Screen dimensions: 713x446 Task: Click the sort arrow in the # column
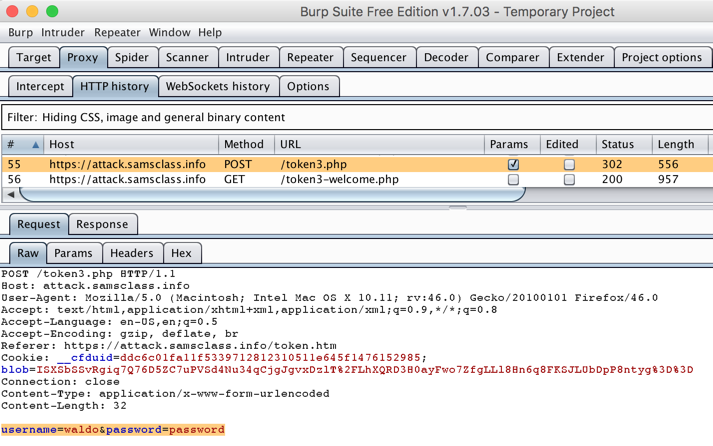(36, 144)
